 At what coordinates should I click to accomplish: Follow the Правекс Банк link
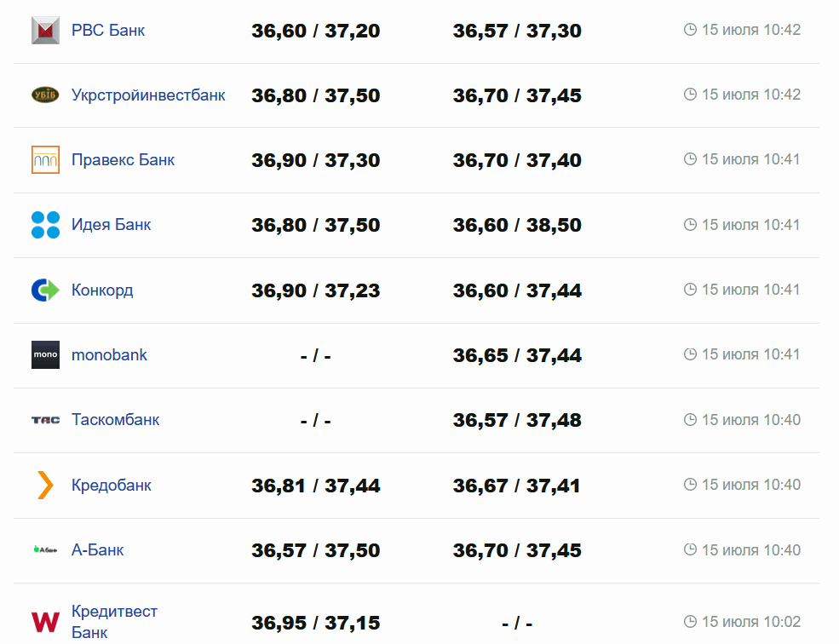coord(123,160)
